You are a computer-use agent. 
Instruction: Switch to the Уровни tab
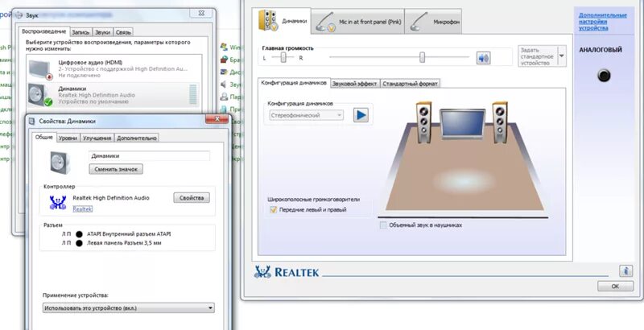coord(68,138)
